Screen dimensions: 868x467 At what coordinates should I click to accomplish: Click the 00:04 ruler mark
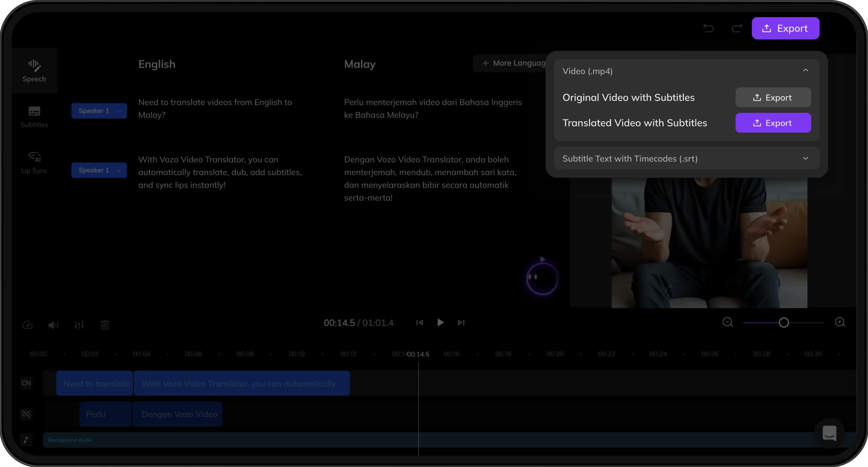(141, 354)
